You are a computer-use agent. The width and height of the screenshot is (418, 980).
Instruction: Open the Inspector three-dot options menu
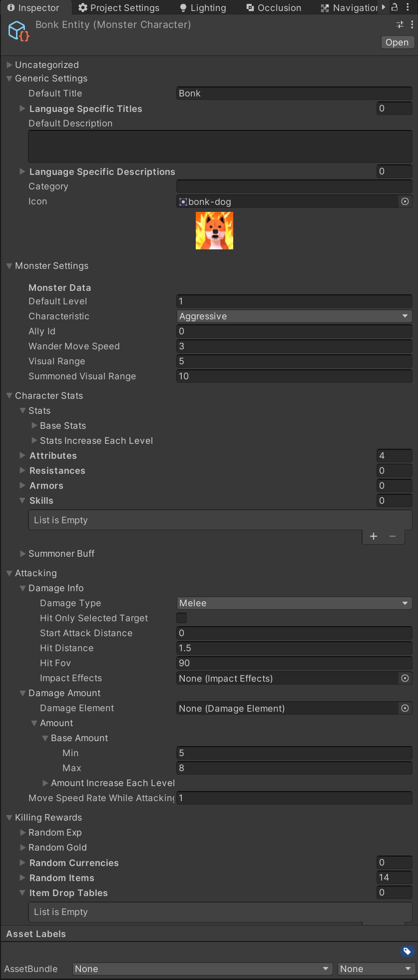pos(413,24)
